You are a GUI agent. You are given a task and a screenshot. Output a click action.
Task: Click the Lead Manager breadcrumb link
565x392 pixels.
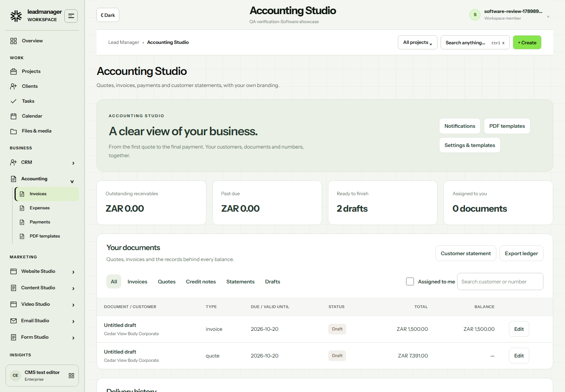124,42
